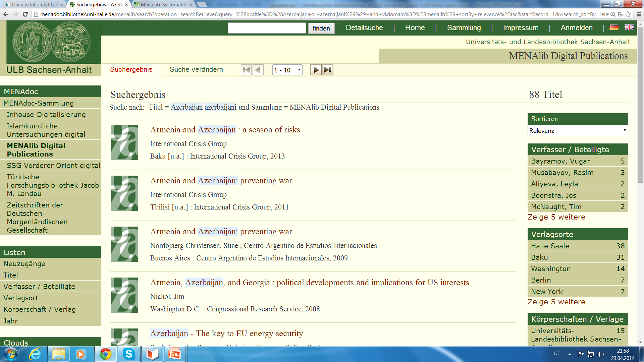Switch language to German flag
The width and height of the screenshot is (644, 362).
[614, 27]
